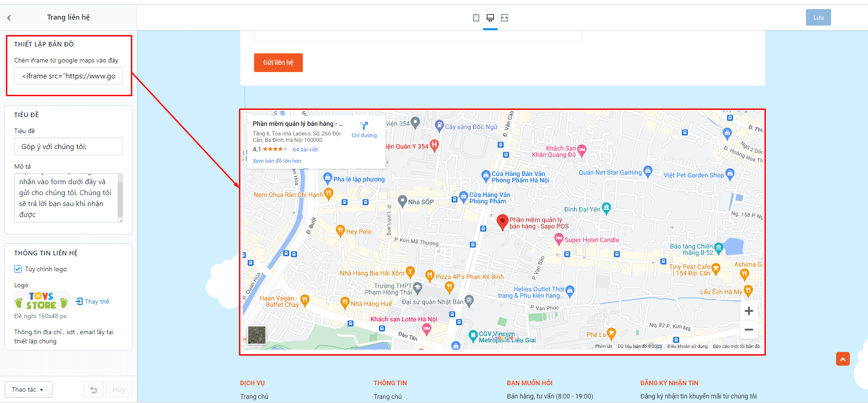
Task: Open Trang chủ under THÔNG TIN footer
Action: point(388,397)
